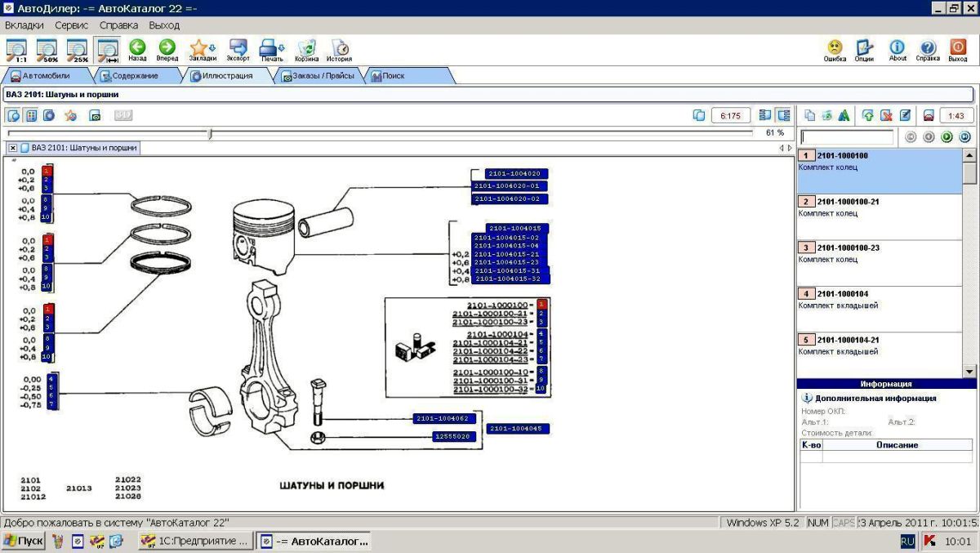Switch to the Заказы / Прайсы tab
Screen dimensions: 980x553
[318, 76]
